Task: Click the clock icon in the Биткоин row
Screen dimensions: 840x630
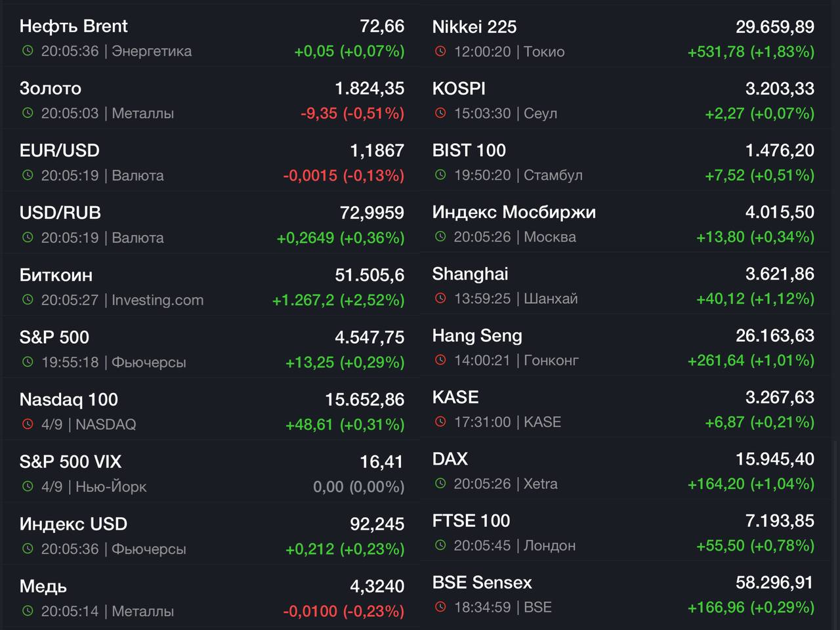Action: pyautogui.click(x=28, y=301)
